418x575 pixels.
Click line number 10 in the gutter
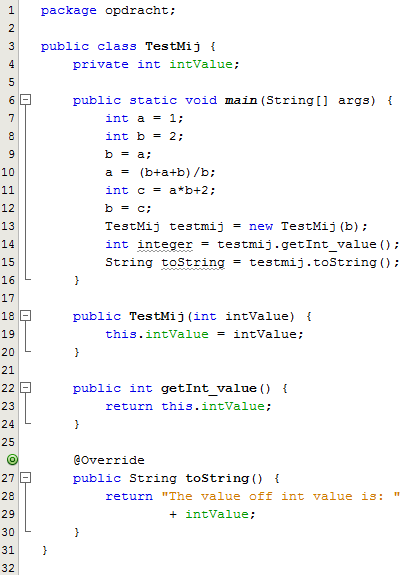coord(8,172)
